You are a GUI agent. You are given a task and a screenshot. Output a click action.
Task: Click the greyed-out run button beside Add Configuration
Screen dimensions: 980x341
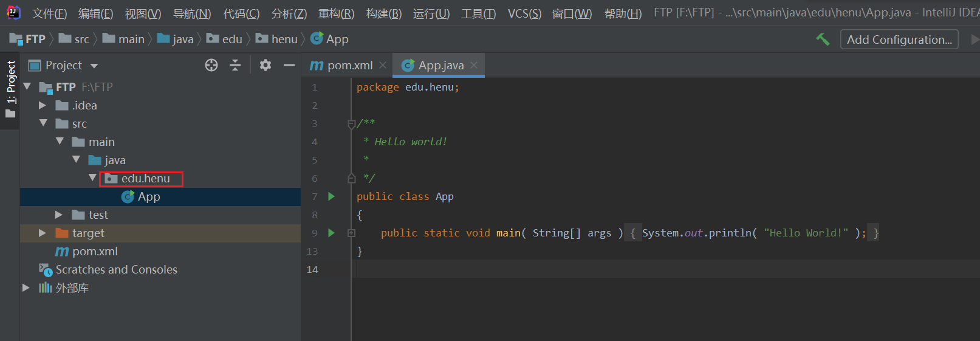[975, 40]
